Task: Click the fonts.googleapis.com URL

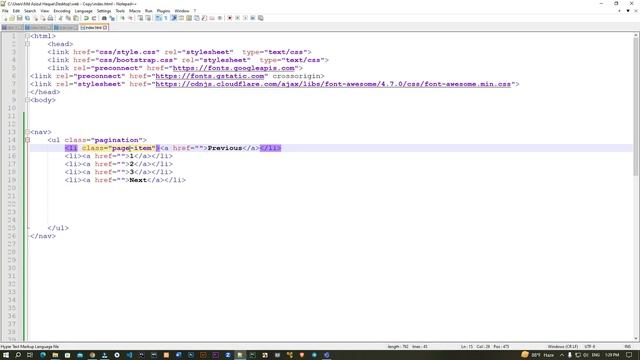Action: (x=233, y=68)
